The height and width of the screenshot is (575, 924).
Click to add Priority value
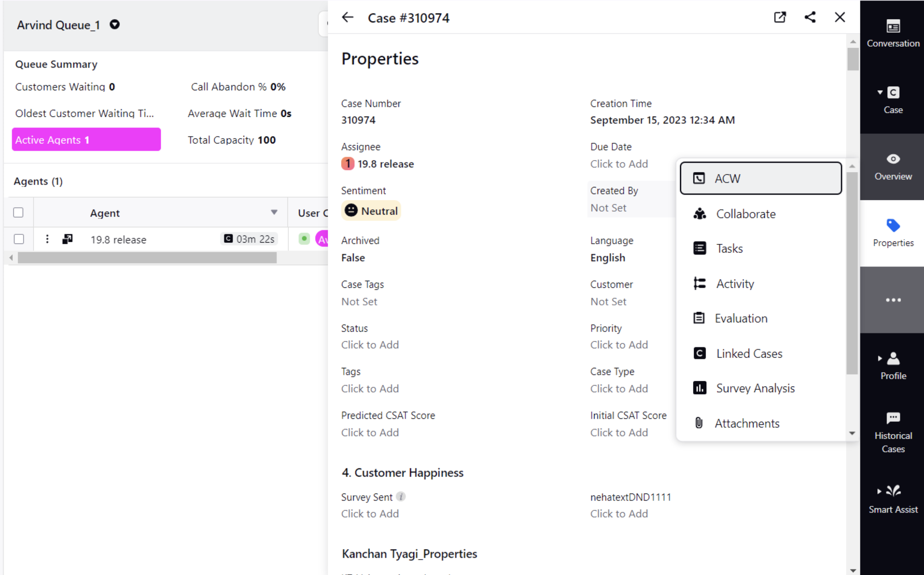coord(619,344)
